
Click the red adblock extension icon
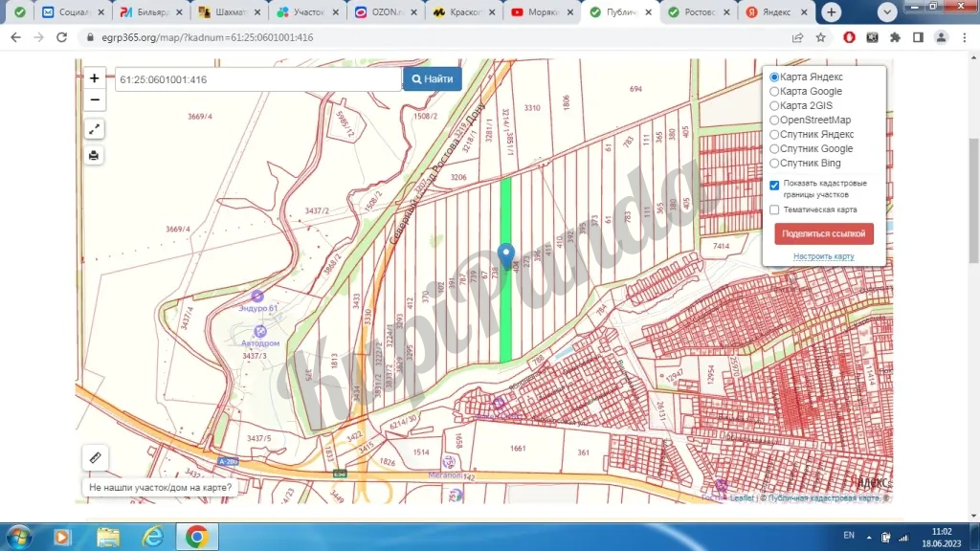point(850,36)
